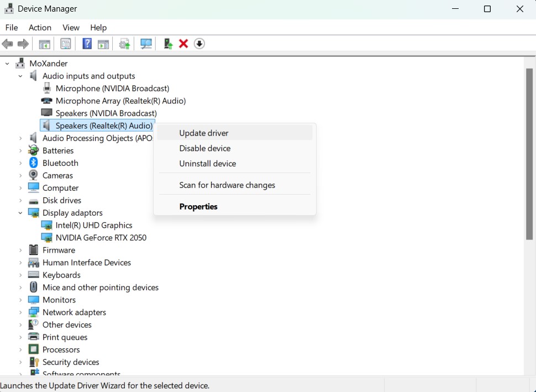Click the Scan for hardware changes toolbar icon

pyautogui.click(x=145, y=44)
